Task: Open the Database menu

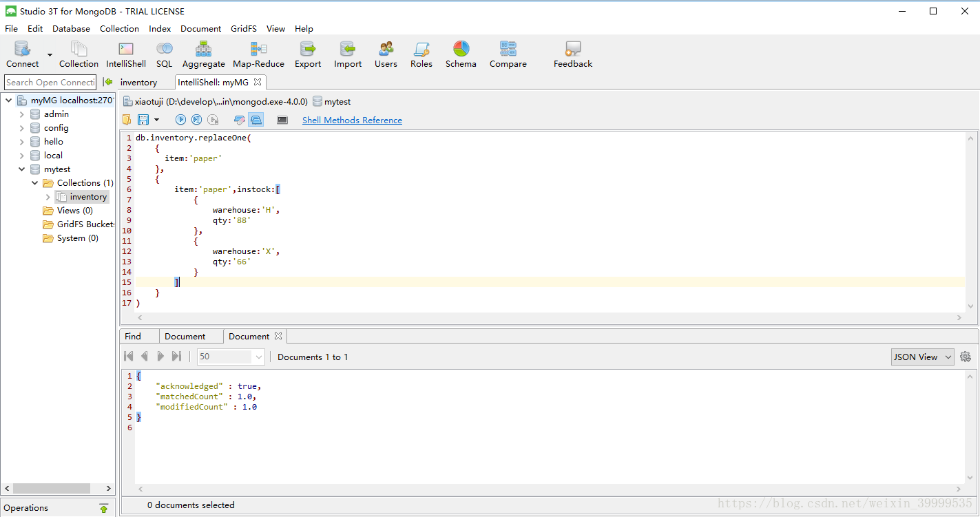Action: pos(72,28)
